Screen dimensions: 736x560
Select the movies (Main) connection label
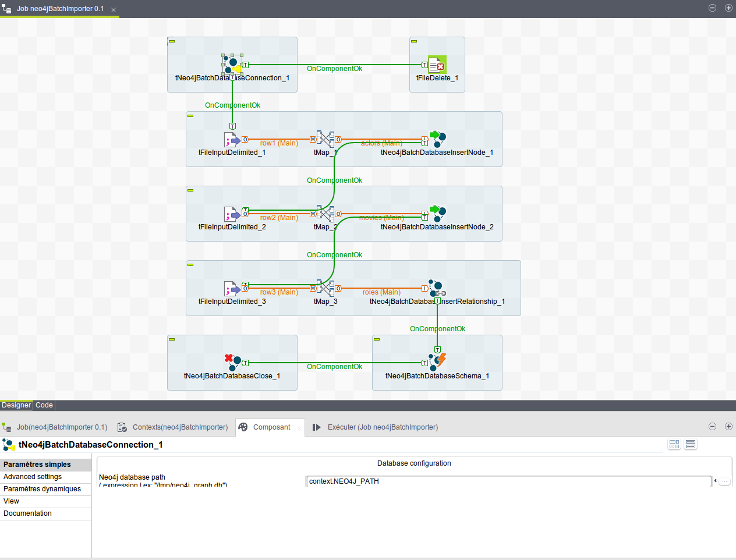click(381, 218)
